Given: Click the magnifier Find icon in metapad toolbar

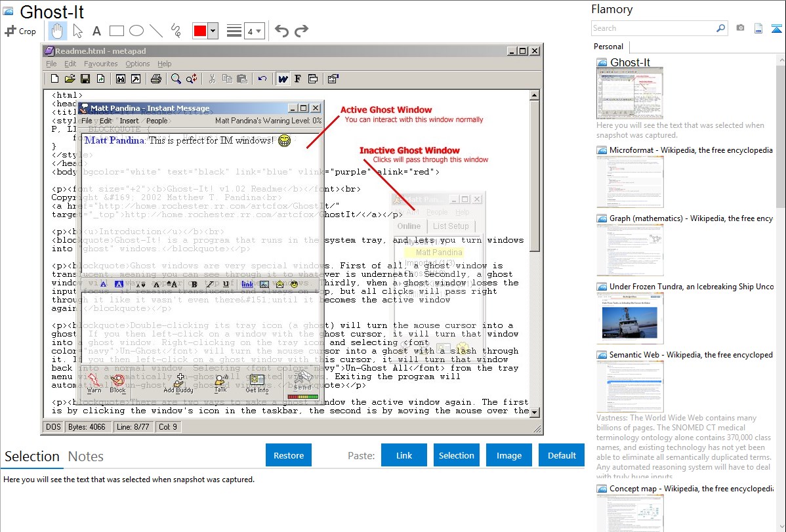Looking at the screenshot, I should 175,79.
